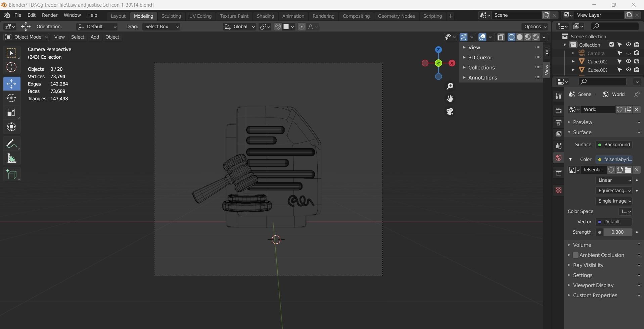Enable the Ambient Occlusion checkbox

(x=576, y=255)
